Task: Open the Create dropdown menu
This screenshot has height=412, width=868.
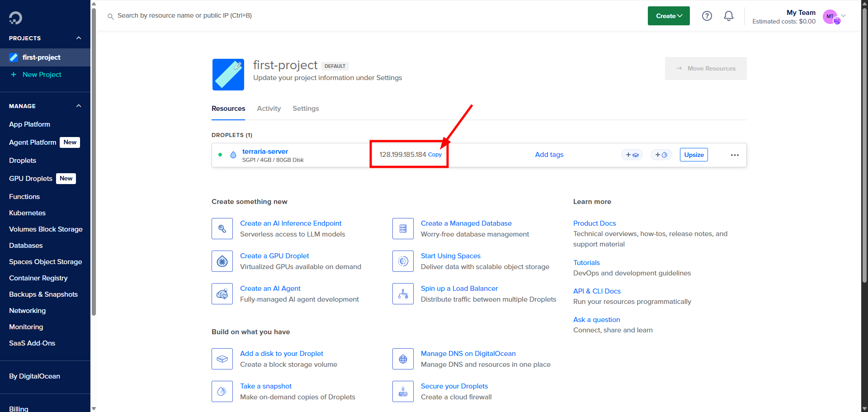Action: 668,15
